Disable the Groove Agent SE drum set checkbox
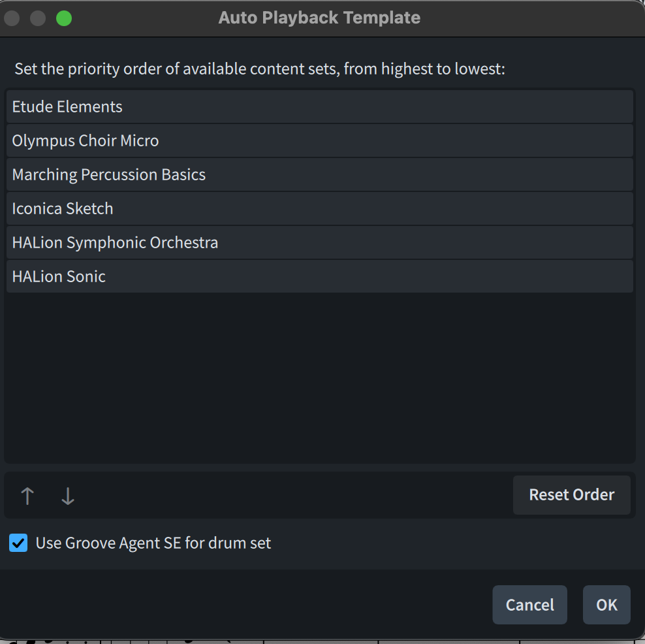 18,543
